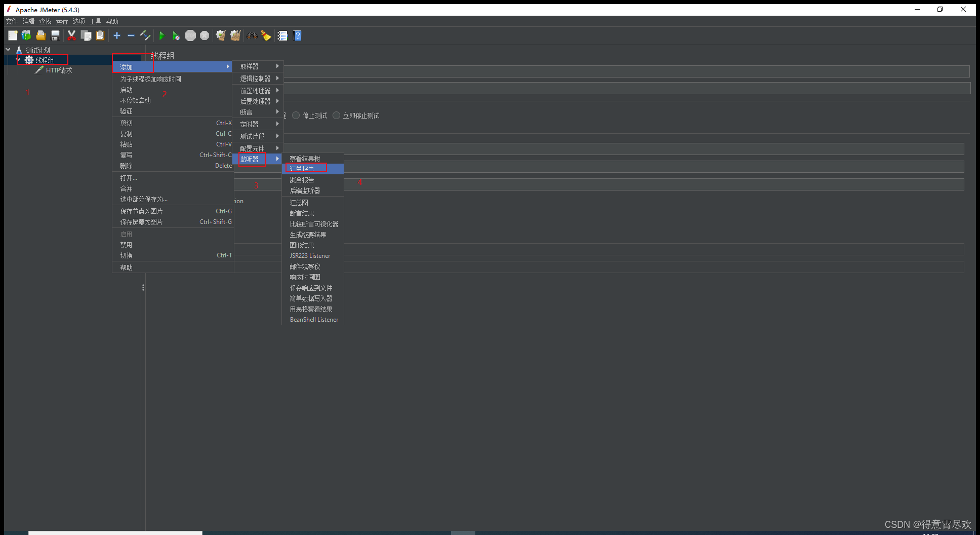Open the 监听器 submenu entry
Viewport: 980px width, 535px height.
(x=258, y=159)
